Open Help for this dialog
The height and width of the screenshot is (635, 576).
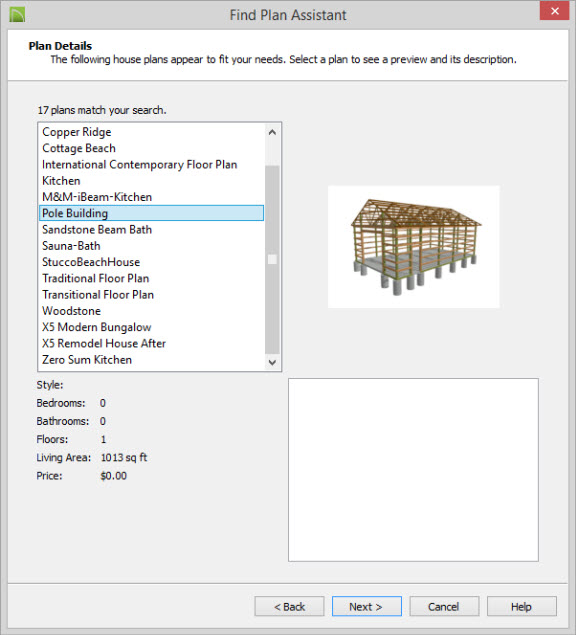(x=521, y=606)
